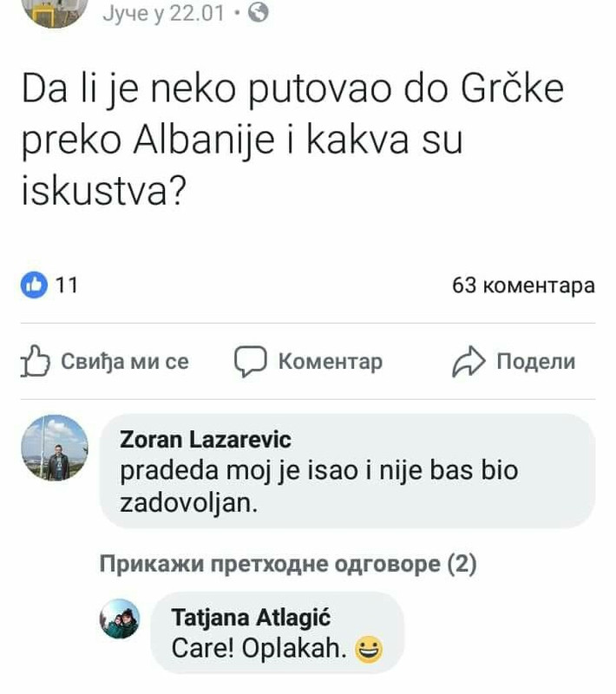
Task: Open Tatjana Atlagić's profile picture
Action: point(120,619)
